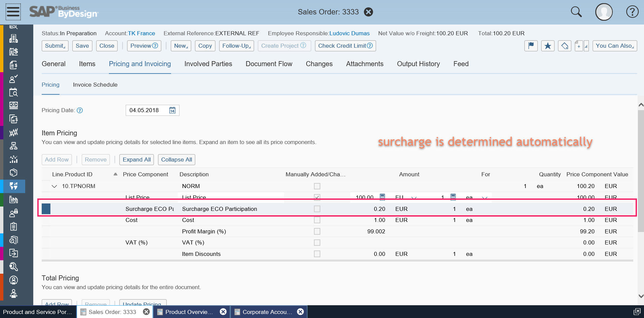The width and height of the screenshot is (644, 318).
Task: Click scrollbar up arrow
Action: coord(641,105)
